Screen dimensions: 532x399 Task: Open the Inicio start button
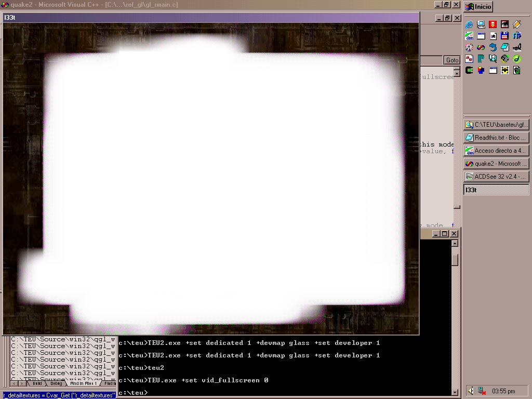(478, 7)
